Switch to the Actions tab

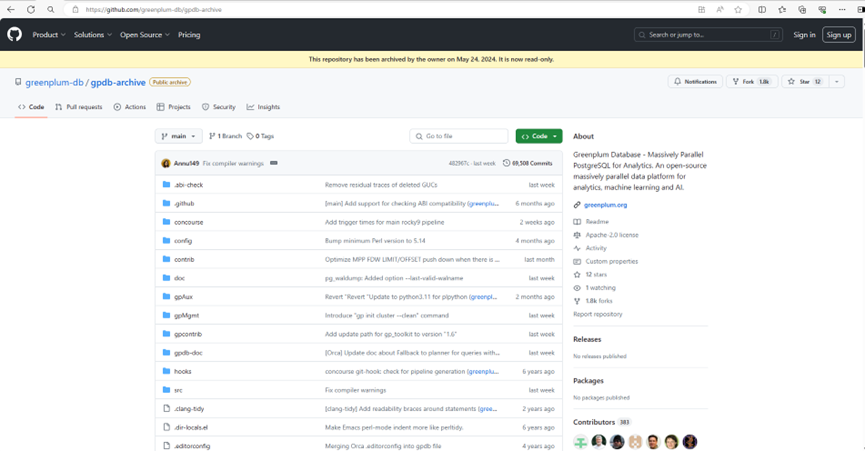(130, 107)
